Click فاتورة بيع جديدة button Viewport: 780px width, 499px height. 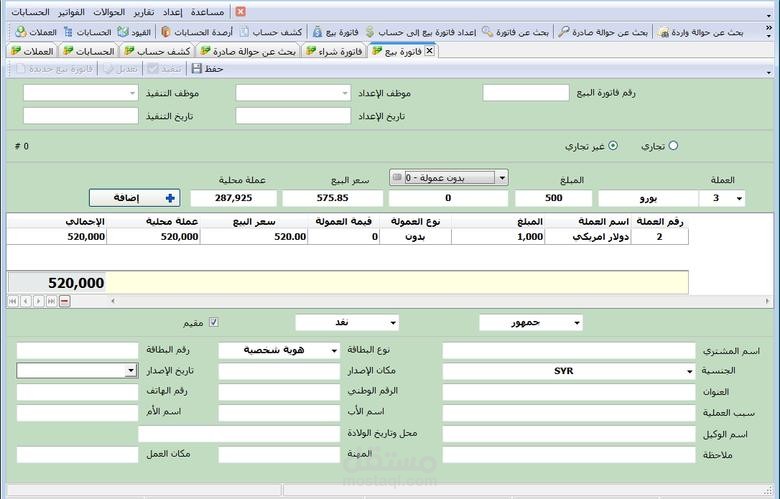click(55, 69)
